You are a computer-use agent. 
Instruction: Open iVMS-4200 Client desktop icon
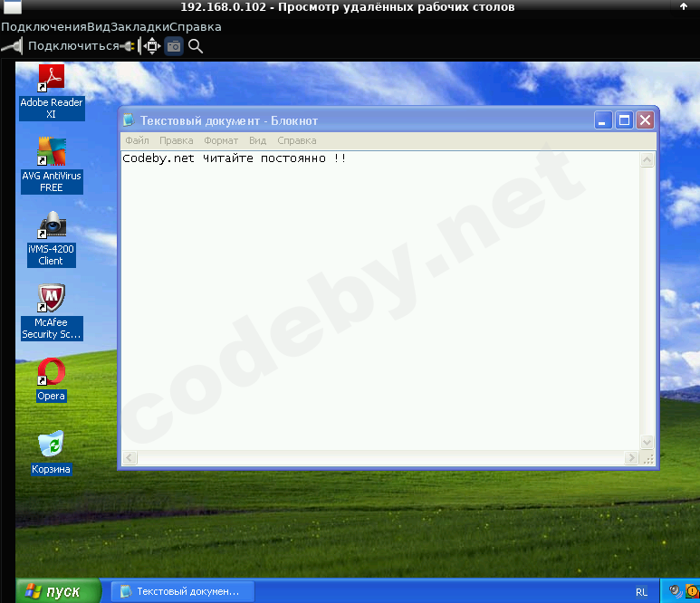(x=52, y=239)
